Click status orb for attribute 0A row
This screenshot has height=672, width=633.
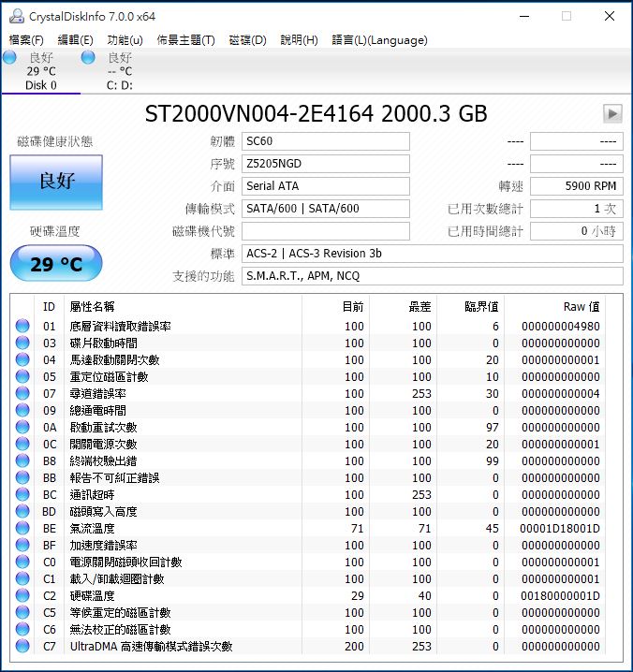(x=22, y=427)
